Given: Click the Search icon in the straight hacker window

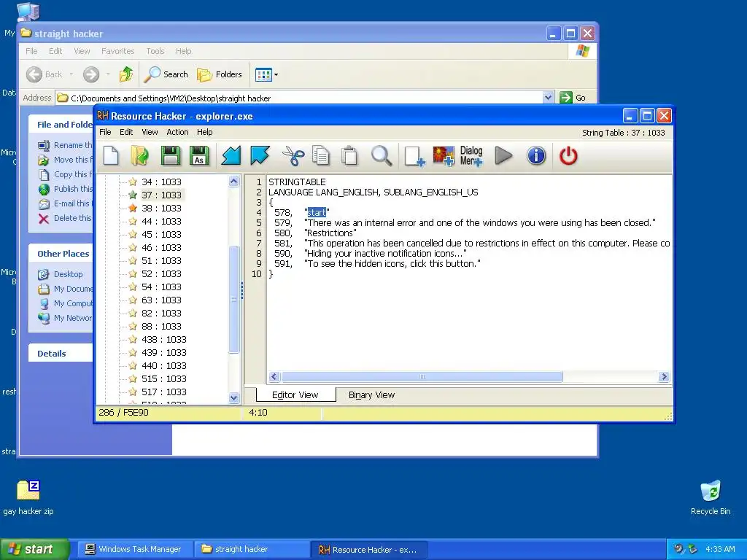Looking at the screenshot, I should coord(166,74).
